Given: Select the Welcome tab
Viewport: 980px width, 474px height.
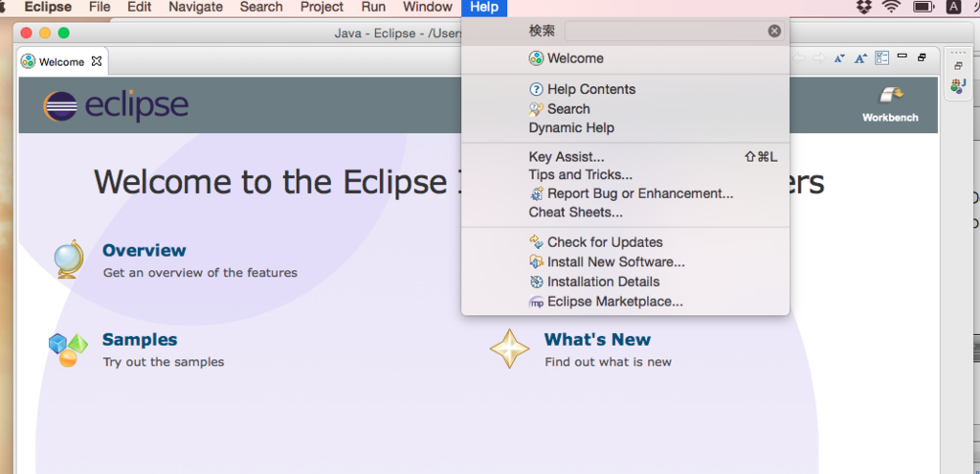Looking at the screenshot, I should [61, 62].
